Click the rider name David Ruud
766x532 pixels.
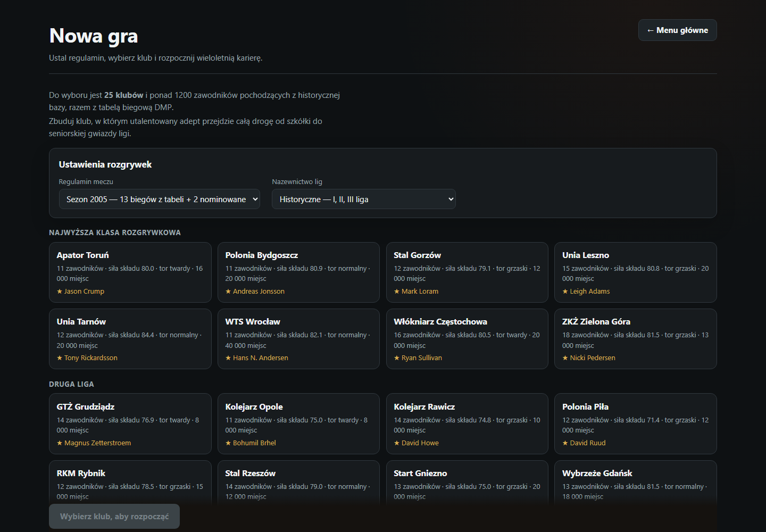coord(588,443)
